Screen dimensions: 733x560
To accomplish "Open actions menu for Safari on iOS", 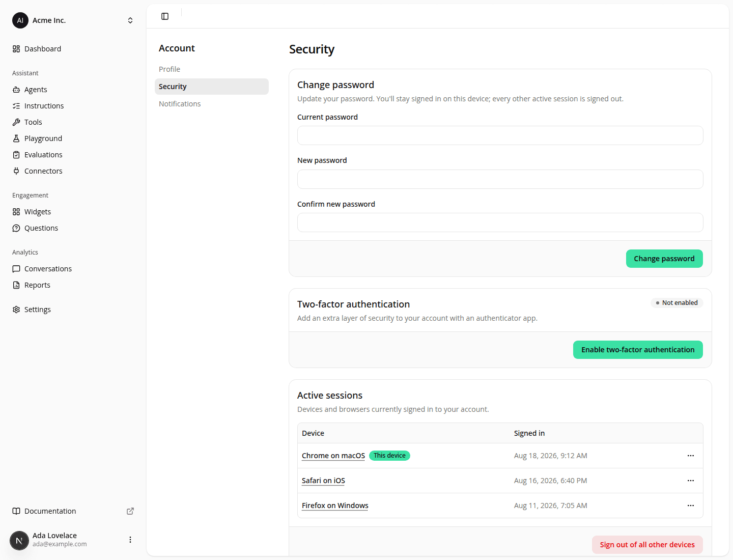I will (691, 481).
